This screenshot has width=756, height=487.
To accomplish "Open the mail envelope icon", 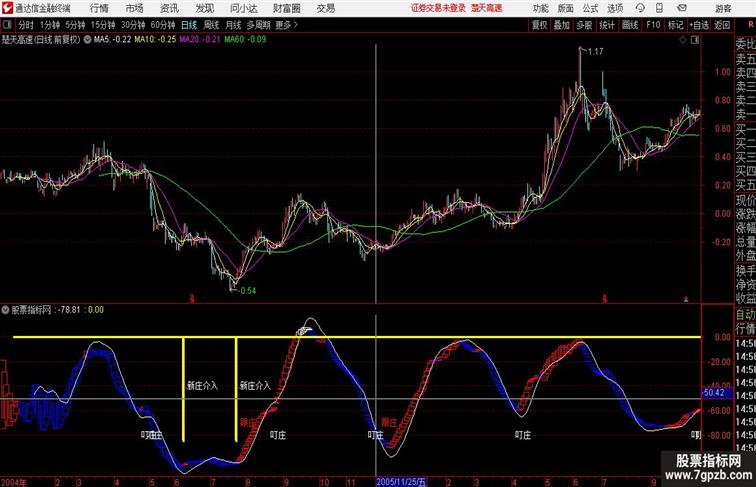I will click(x=682, y=8).
